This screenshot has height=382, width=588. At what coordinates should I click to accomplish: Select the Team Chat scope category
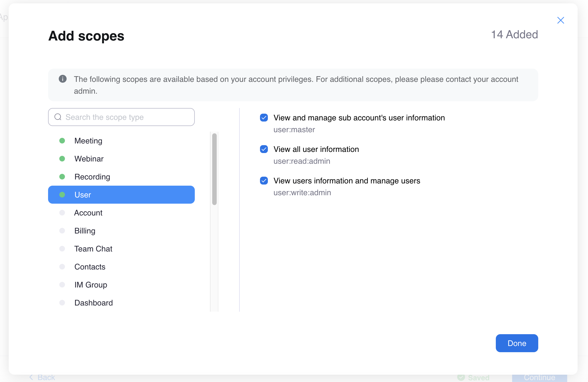pyautogui.click(x=121, y=249)
